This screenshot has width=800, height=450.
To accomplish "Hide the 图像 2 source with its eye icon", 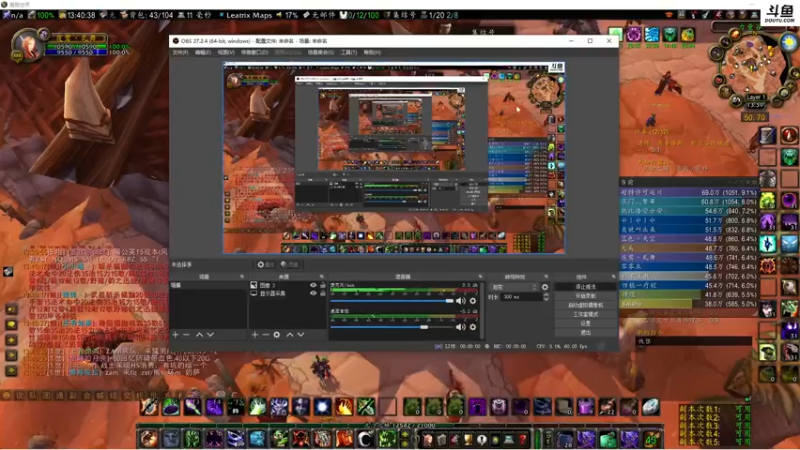I will pos(313,286).
